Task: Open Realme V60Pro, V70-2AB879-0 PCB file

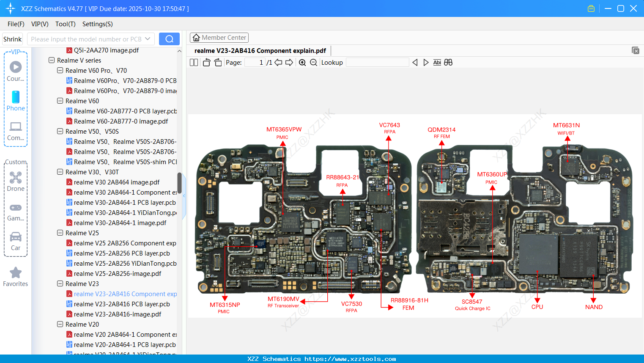Action: tap(121, 81)
